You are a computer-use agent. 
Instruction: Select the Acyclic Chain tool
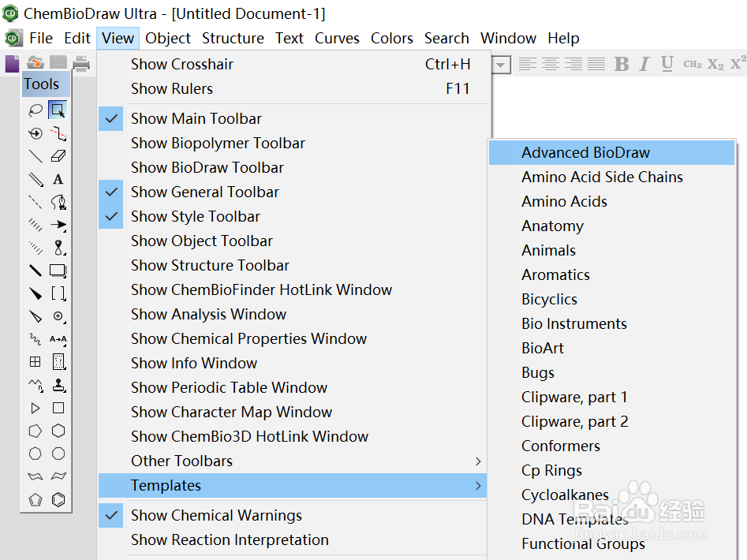(x=35, y=385)
